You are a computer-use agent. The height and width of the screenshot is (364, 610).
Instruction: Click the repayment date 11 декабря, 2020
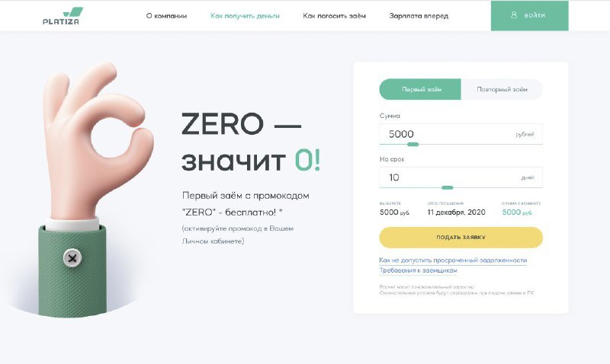click(456, 212)
